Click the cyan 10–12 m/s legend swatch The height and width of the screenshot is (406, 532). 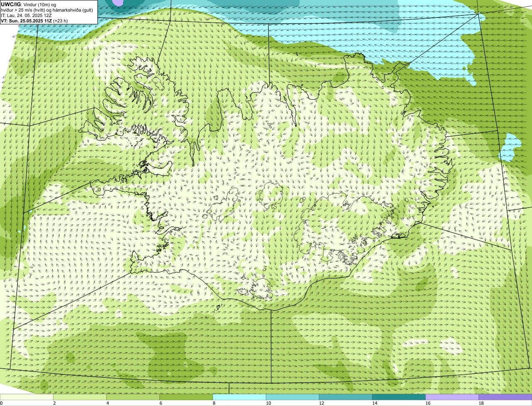point(293,397)
